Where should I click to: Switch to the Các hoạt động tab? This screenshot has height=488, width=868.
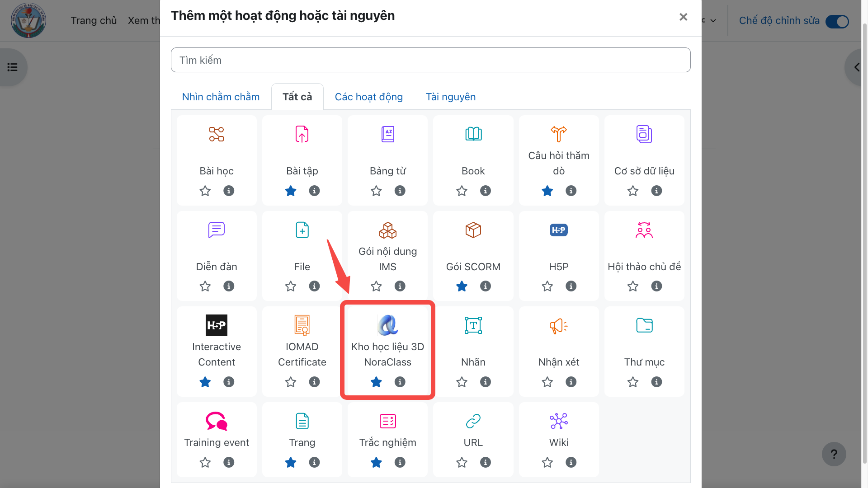(x=368, y=97)
